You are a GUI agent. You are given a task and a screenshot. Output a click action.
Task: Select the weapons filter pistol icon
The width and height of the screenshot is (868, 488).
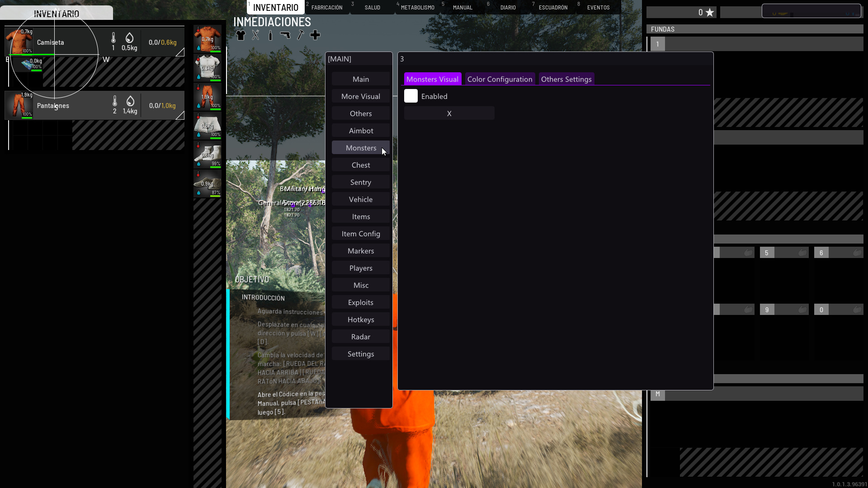click(285, 35)
